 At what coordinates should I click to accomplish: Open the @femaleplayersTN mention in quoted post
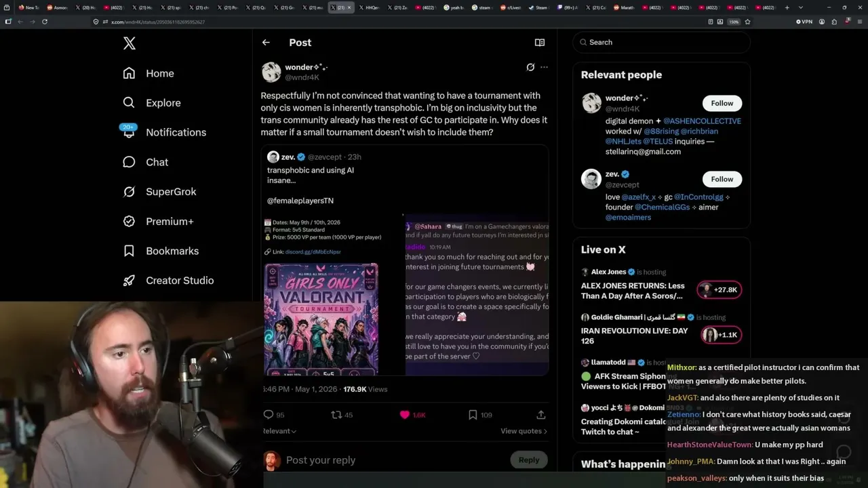(300, 201)
